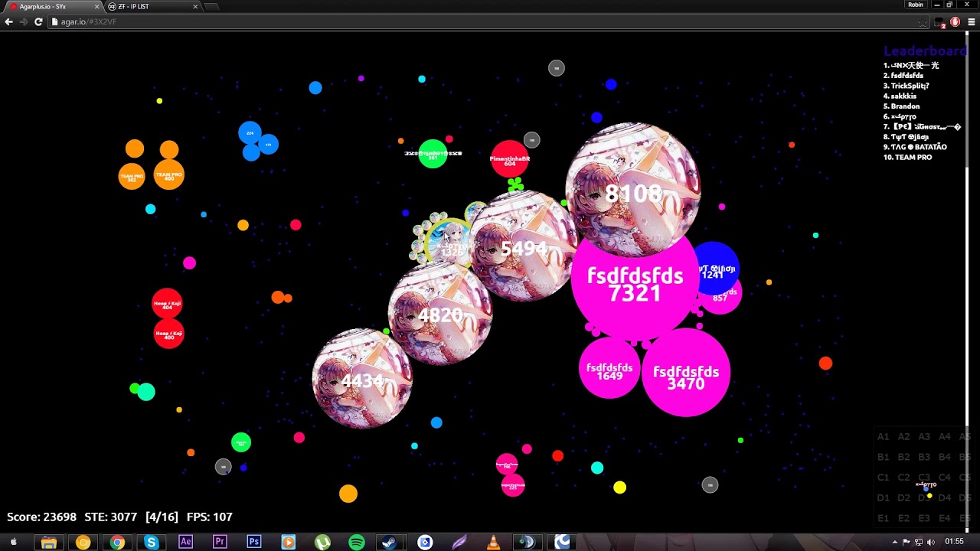Click the anime-skin cell with mass 8108

click(x=632, y=189)
